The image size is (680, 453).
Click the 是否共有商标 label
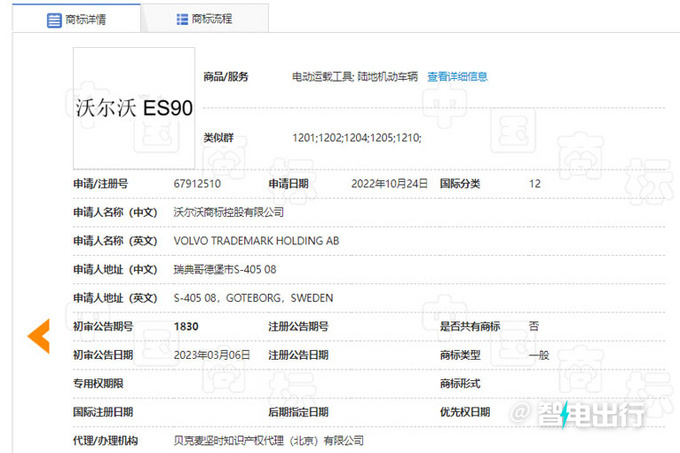[470, 326]
